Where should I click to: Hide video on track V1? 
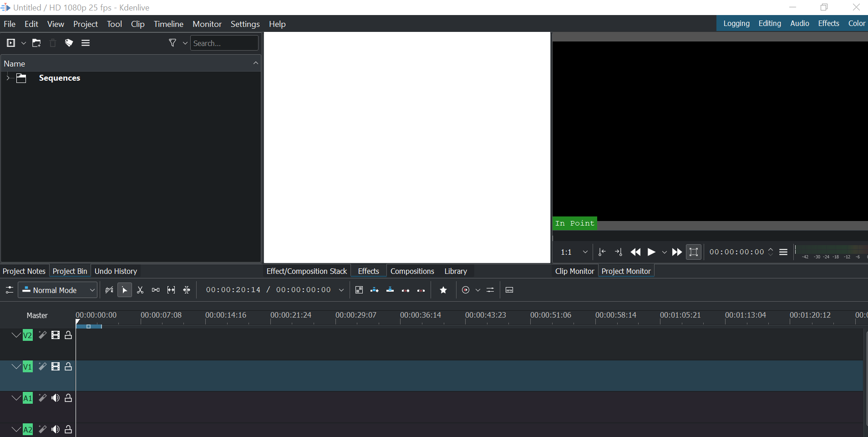tap(56, 367)
